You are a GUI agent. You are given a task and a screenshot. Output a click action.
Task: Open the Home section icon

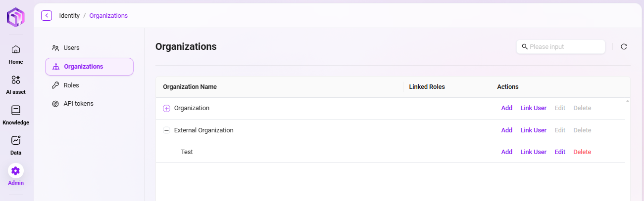click(x=16, y=49)
